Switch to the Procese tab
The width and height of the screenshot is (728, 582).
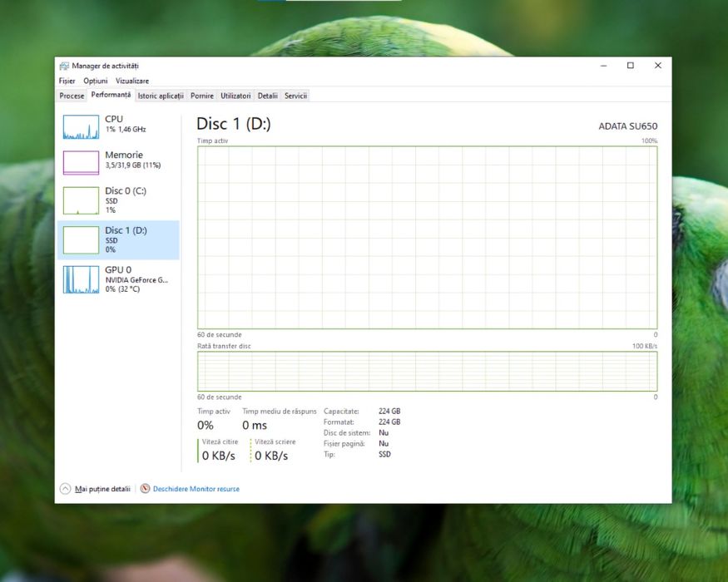[x=72, y=96]
